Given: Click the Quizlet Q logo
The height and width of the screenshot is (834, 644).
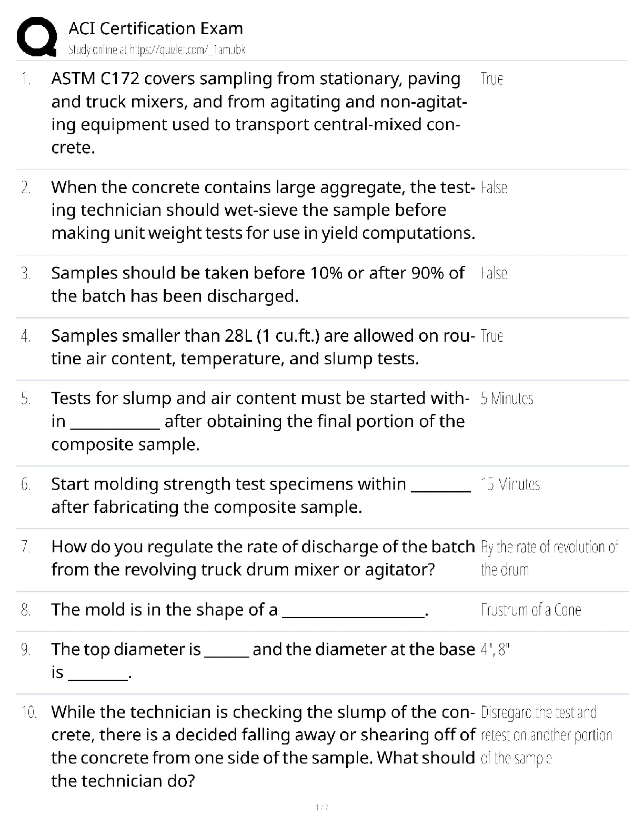Looking at the screenshot, I should (37, 37).
